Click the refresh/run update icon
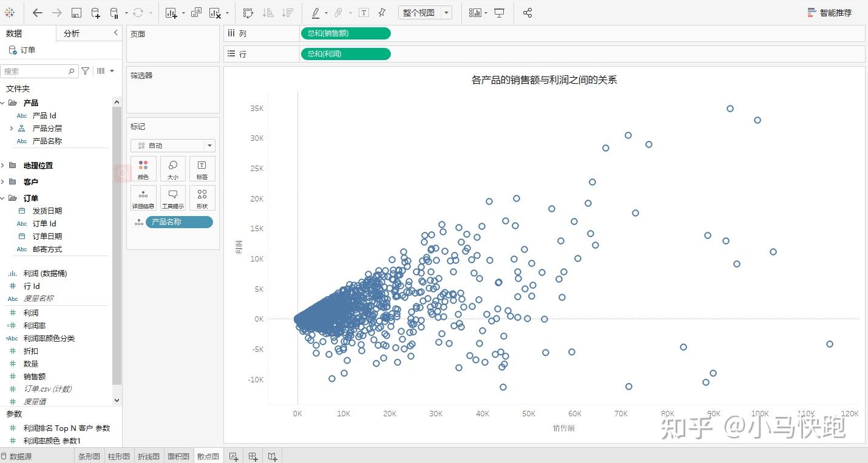Screen dimensions: 868x463 click(138, 13)
